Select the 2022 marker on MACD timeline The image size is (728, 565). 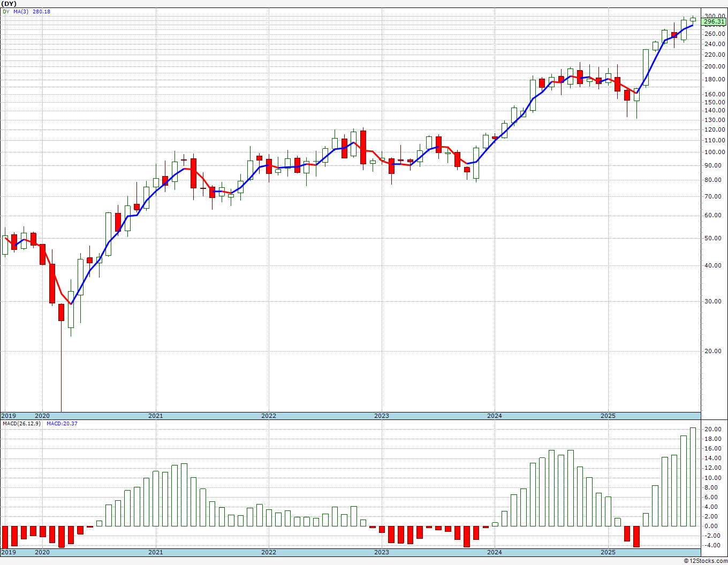point(269,552)
